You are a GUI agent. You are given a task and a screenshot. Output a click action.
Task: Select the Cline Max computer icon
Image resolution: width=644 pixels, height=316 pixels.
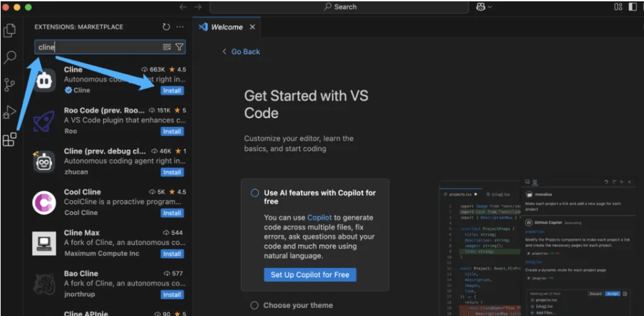(44, 243)
